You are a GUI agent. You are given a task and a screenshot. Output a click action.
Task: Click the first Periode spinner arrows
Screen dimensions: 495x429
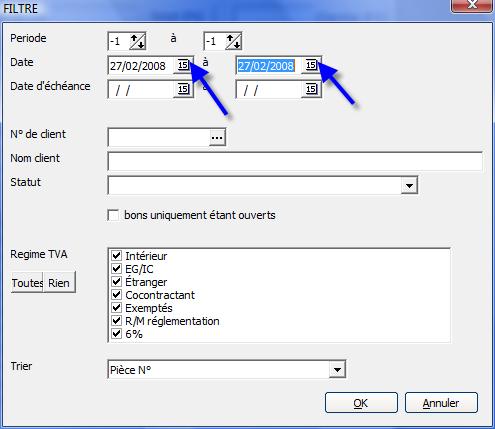tap(137, 41)
